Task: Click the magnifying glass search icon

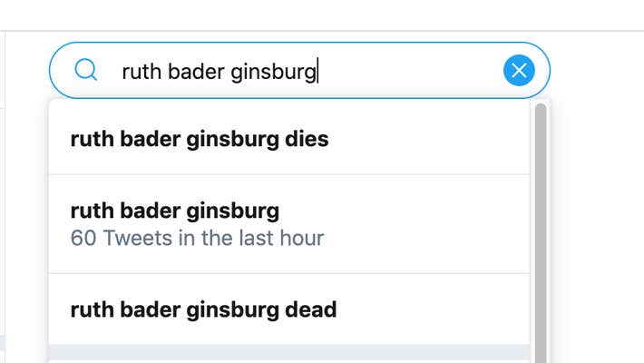Action: point(86,70)
